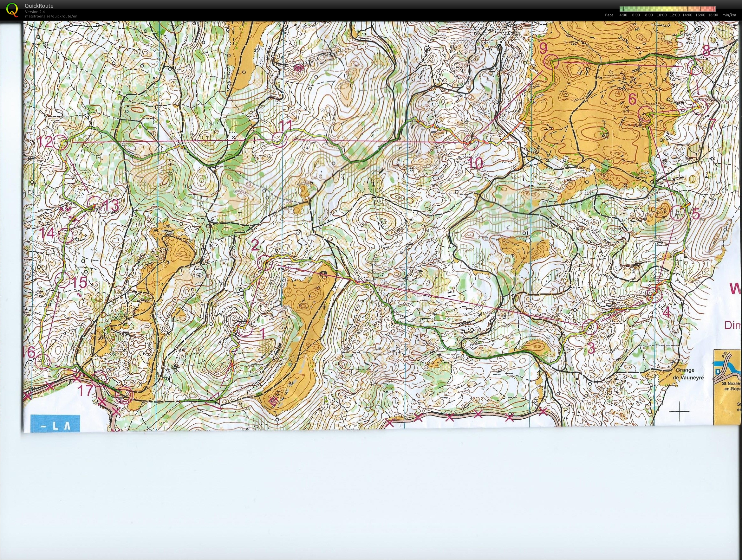The width and height of the screenshot is (742, 560).
Task: Select control circle 12 on the left edge
Action: point(62,143)
